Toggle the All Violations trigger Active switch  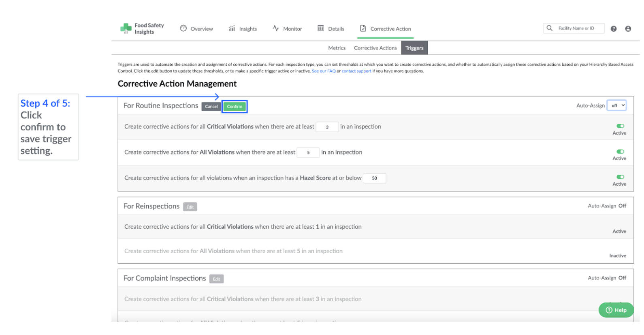[620, 152]
